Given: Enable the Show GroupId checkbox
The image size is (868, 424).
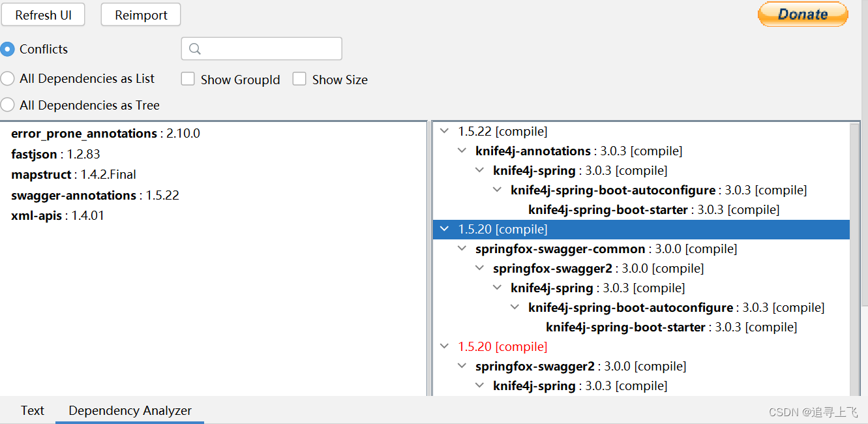Looking at the screenshot, I should 188,80.
